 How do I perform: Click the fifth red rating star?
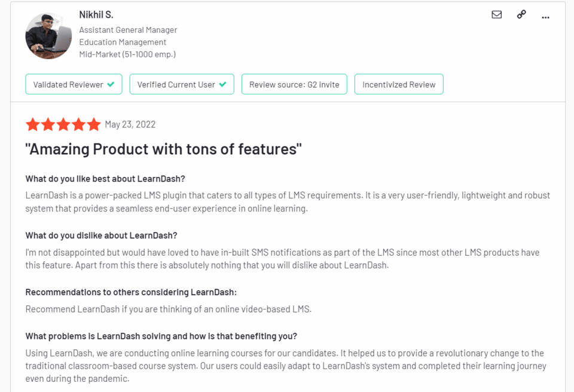click(x=93, y=124)
